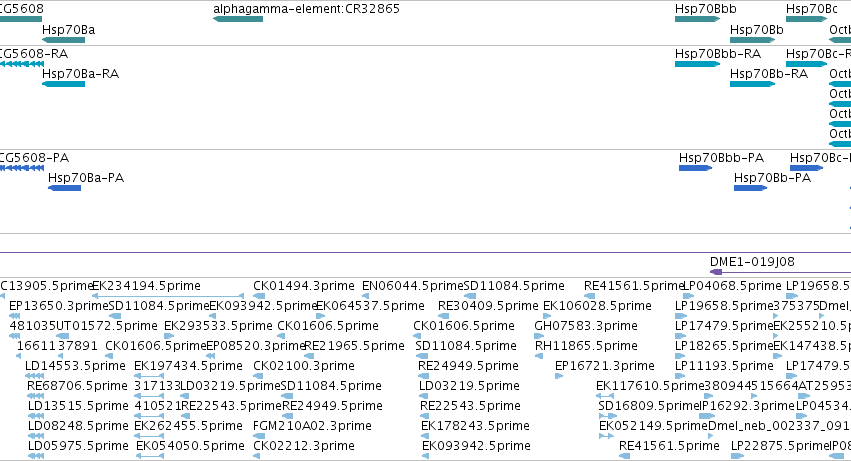851x461 pixels.
Task: Select the Hsp70Bbb gene label
Action: pos(706,9)
